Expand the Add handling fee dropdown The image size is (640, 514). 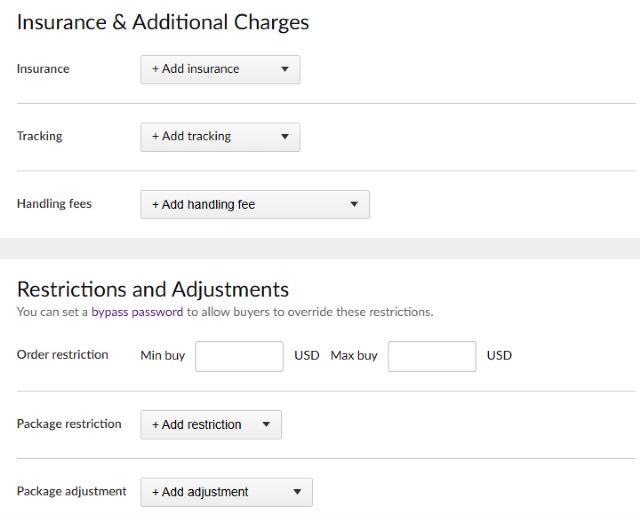coord(254,205)
